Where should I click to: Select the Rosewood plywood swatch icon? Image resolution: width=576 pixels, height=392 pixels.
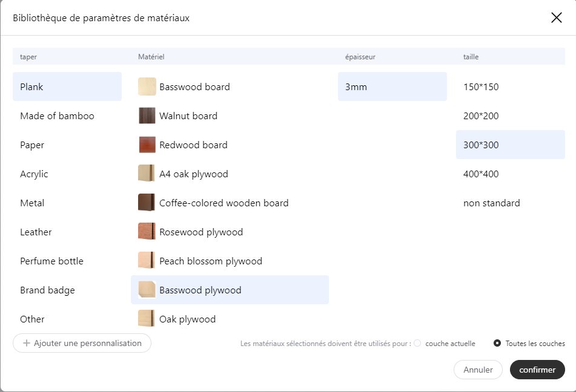[x=147, y=232]
